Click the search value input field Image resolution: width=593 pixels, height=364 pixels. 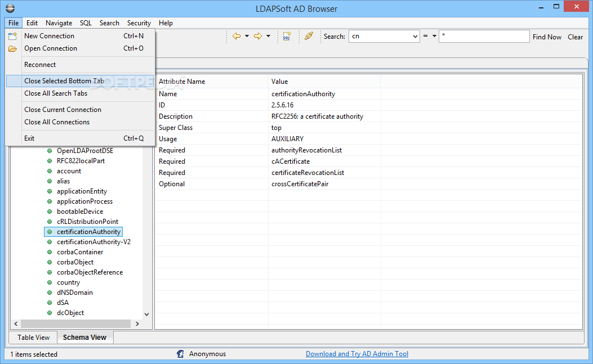[484, 36]
